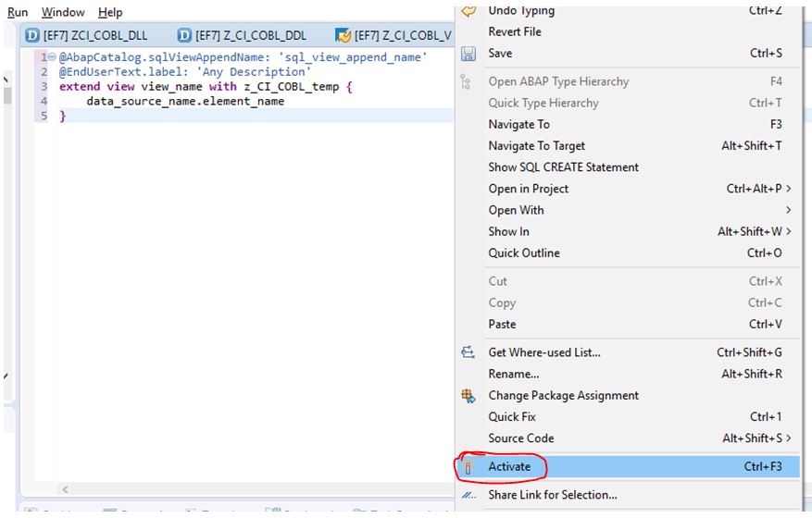812x518 pixels.
Task: Open the Window menu
Action: pos(63,12)
